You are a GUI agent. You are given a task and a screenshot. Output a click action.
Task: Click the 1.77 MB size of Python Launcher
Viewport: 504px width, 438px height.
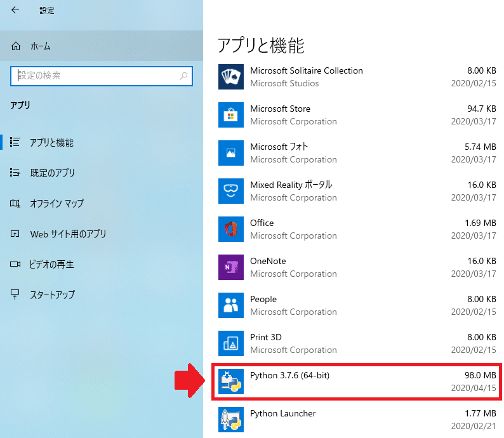click(481, 413)
